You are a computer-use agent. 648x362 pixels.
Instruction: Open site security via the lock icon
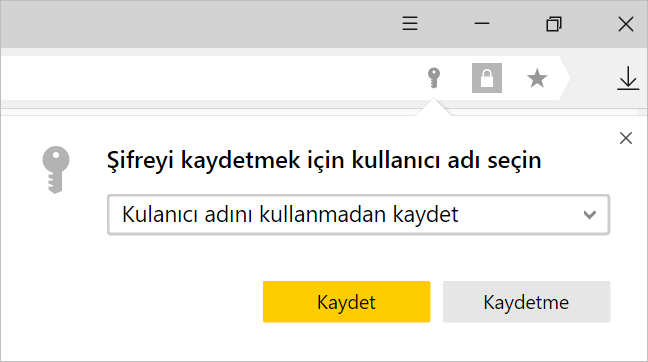[487, 78]
